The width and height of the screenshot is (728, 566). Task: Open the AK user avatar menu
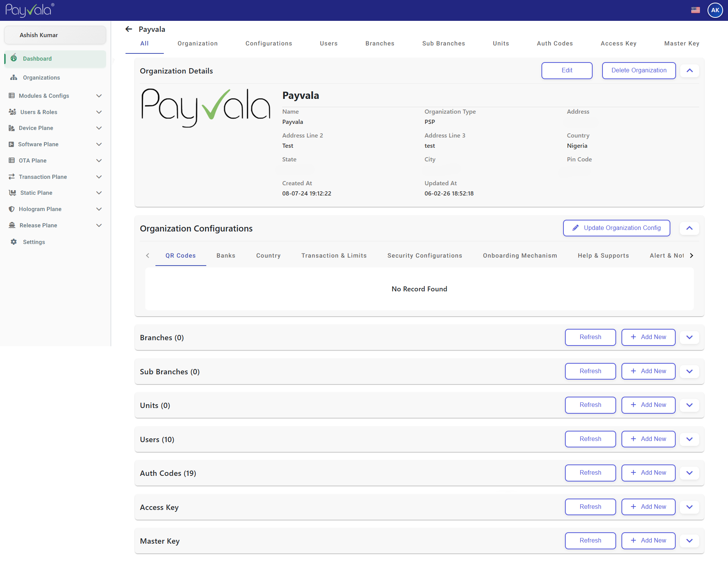(715, 10)
